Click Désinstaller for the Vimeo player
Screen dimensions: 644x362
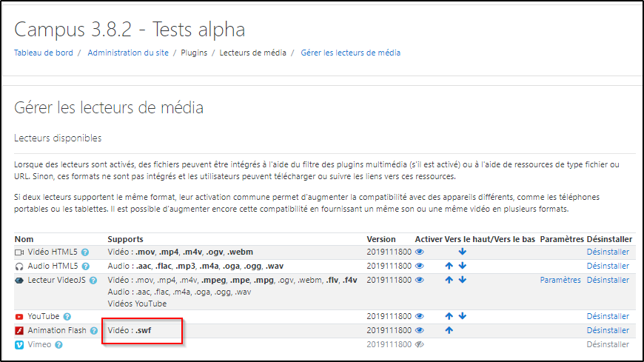pyautogui.click(x=608, y=344)
